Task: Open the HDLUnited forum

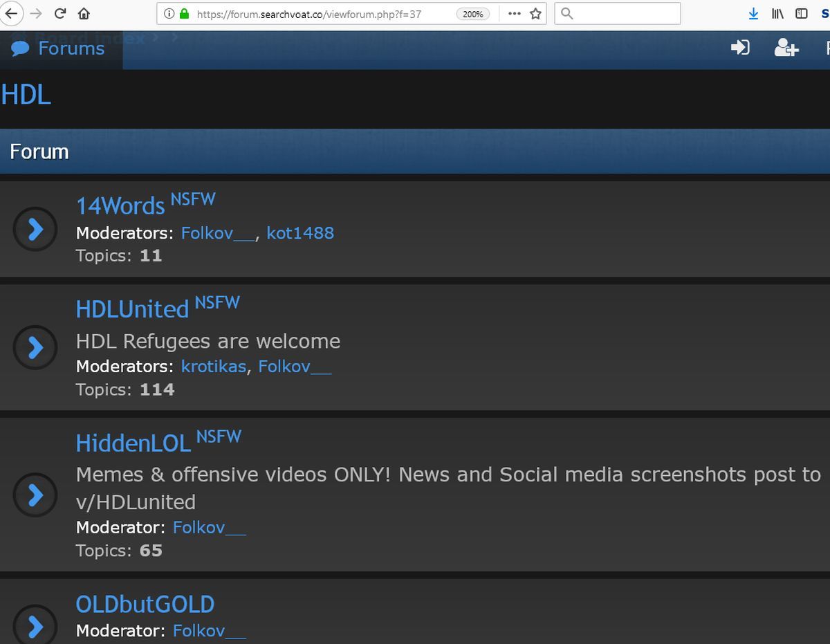Action: [x=132, y=309]
